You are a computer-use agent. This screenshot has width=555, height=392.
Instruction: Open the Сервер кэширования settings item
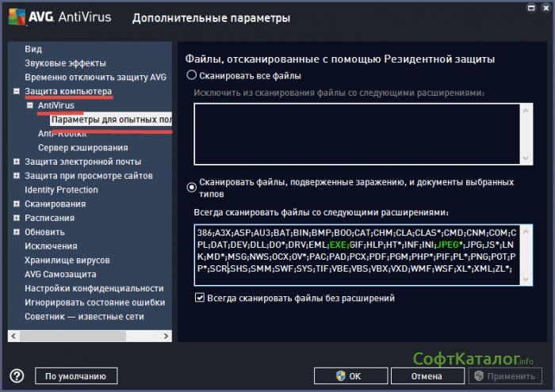click(82, 147)
